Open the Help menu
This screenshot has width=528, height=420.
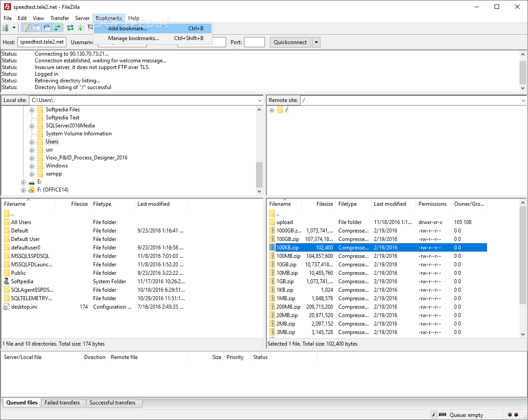(x=134, y=18)
